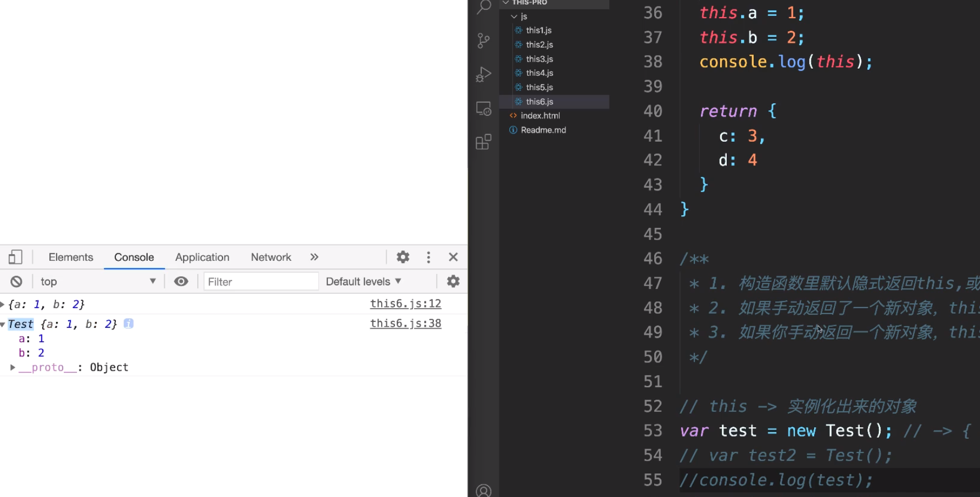Click property 'a: 1' in console output
The image size is (980, 497).
31,339
